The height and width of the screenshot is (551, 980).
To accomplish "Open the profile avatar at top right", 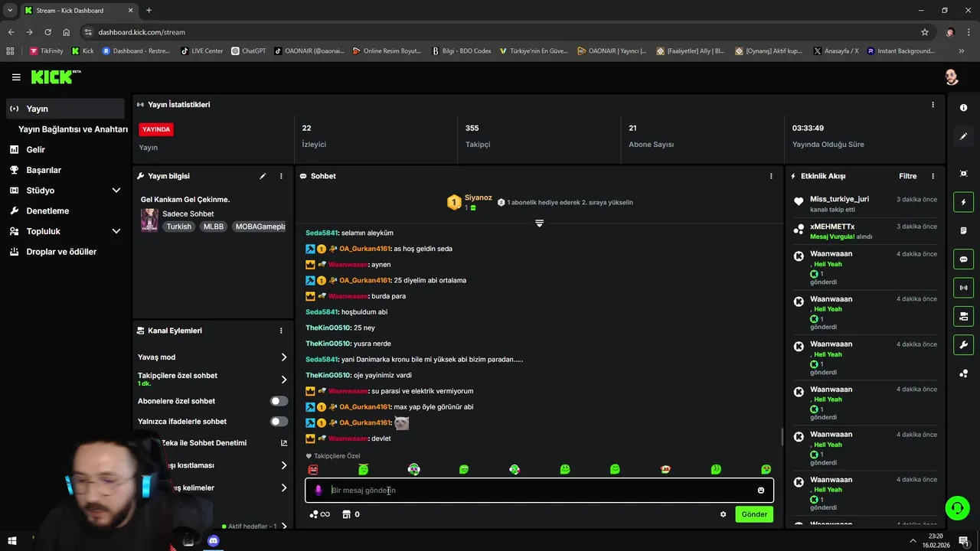I will tap(952, 77).
